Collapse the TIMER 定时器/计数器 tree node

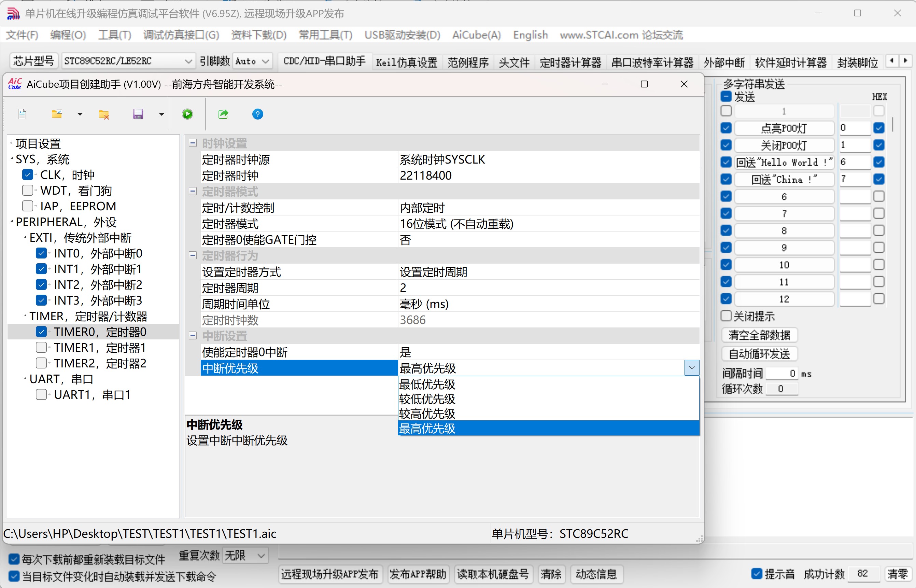pyautogui.click(x=25, y=316)
